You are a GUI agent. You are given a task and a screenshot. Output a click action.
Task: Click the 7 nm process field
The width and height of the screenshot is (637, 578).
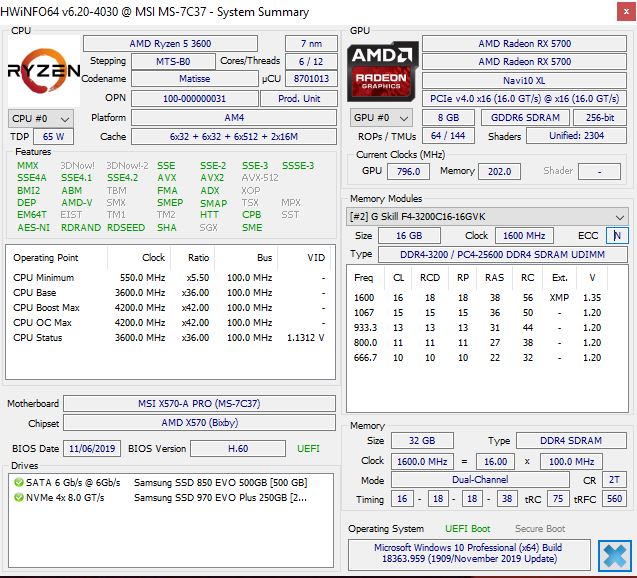(311, 43)
